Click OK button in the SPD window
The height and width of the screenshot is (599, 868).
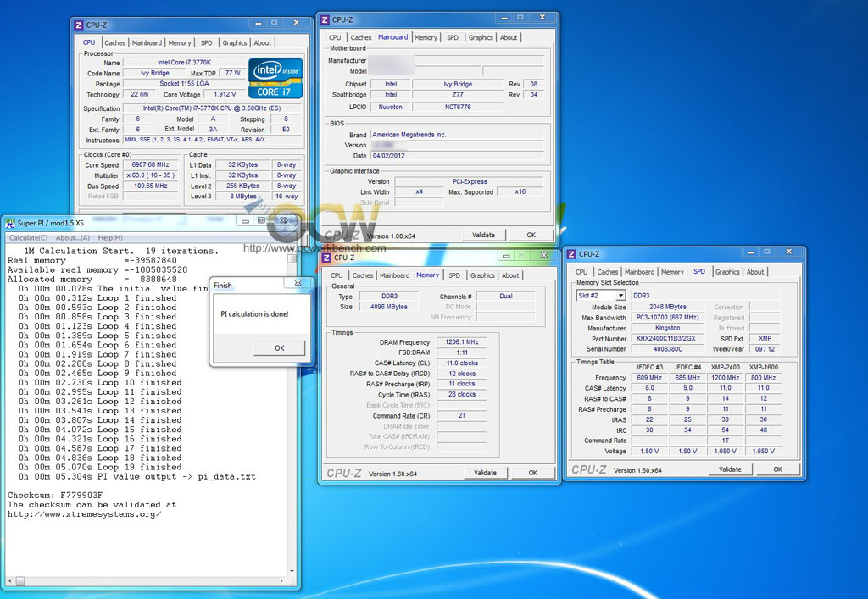[x=778, y=469]
